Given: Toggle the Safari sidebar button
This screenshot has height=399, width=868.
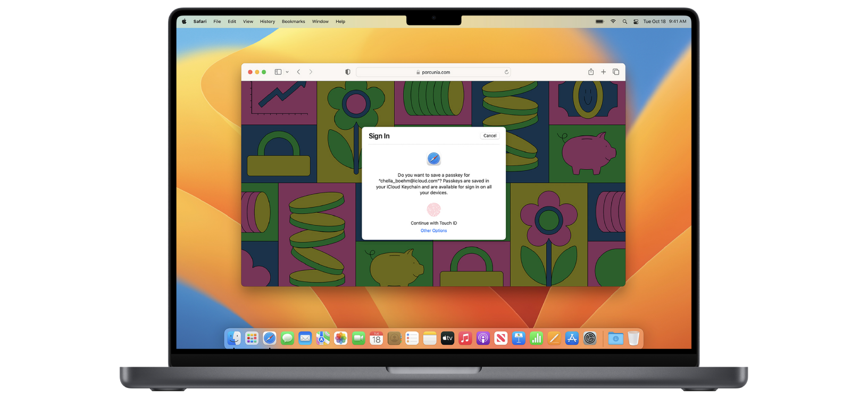Looking at the screenshot, I should coord(278,72).
